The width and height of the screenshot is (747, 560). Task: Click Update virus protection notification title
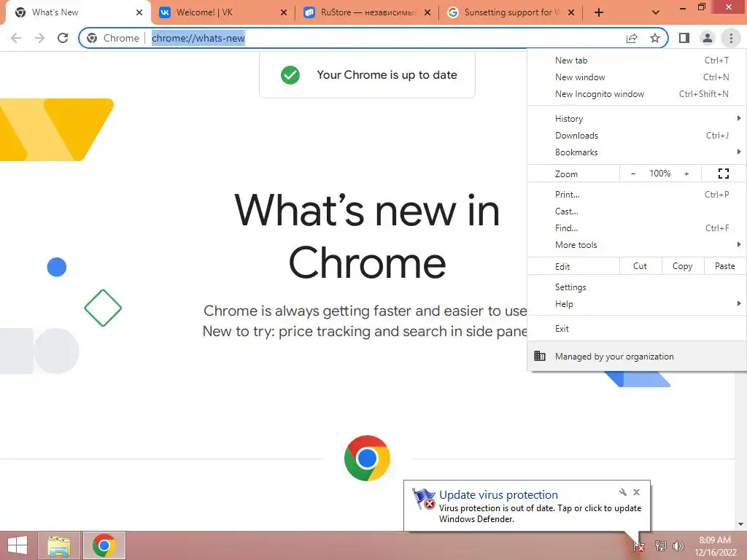(498, 495)
